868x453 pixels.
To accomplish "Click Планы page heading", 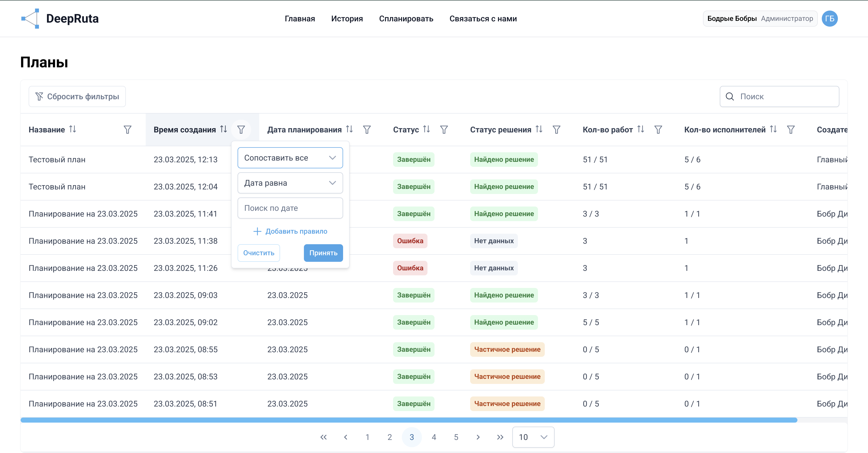I will pyautogui.click(x=44, y=62).
